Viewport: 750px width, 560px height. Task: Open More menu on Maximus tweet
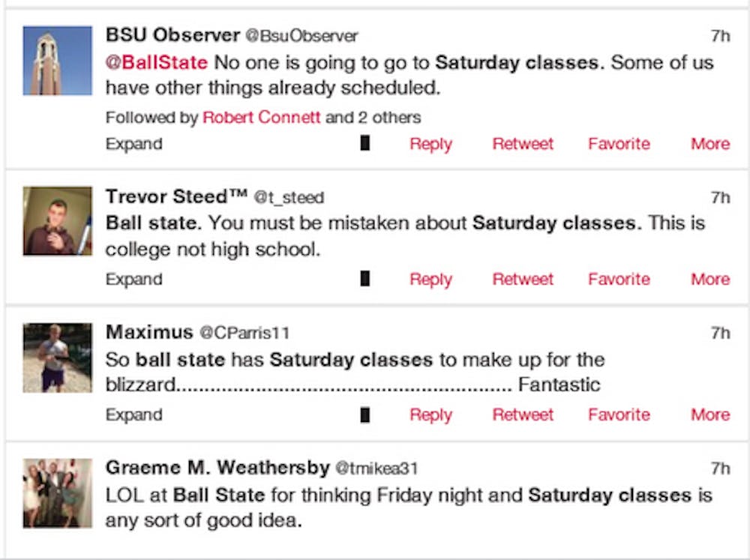(x=710, y=415)
